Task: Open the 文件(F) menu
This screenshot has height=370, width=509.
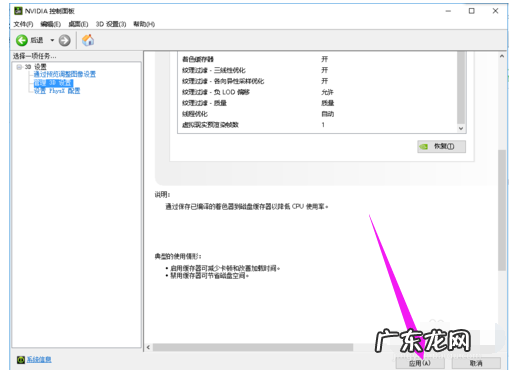Action: (23, 24)
